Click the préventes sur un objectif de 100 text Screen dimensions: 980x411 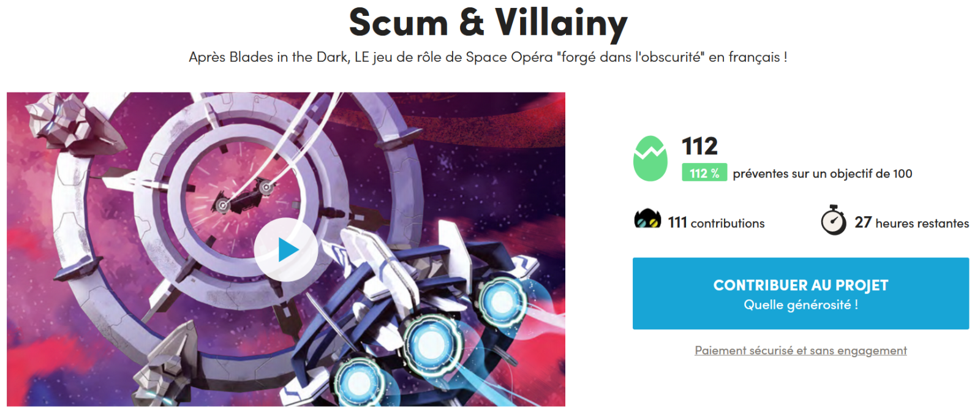(822, 173)
